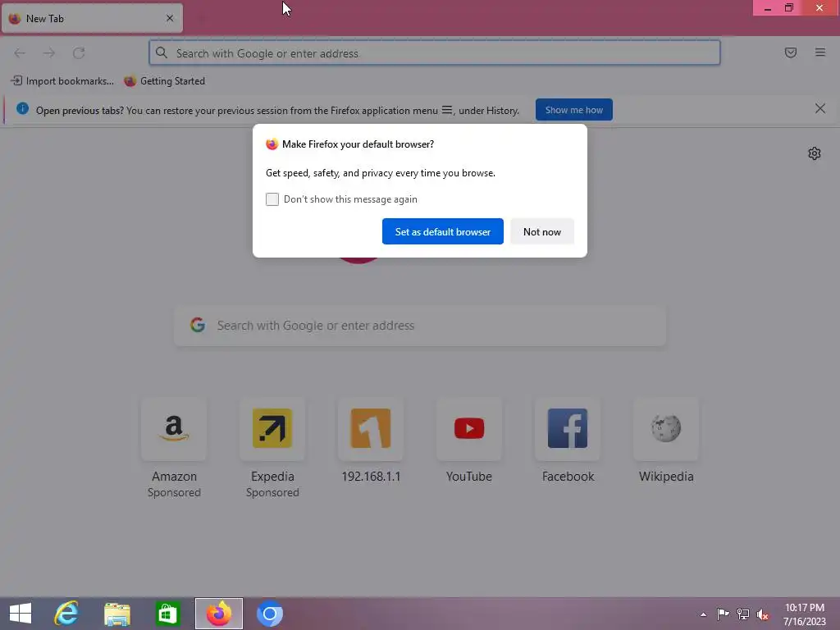Go forward using the forward arrow
Viewport: 840px width, 630px height.
click(x=49, y=52)
